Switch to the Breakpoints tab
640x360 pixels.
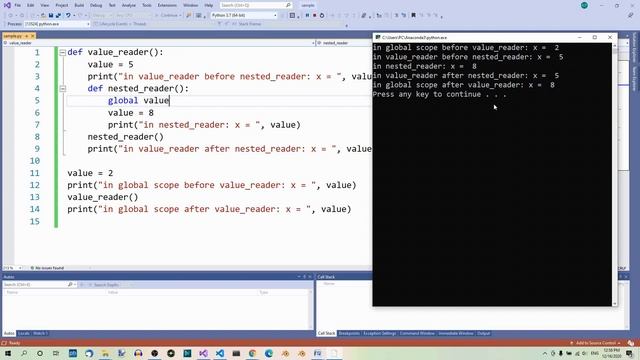pyautogui.click(x=349, y=333)
